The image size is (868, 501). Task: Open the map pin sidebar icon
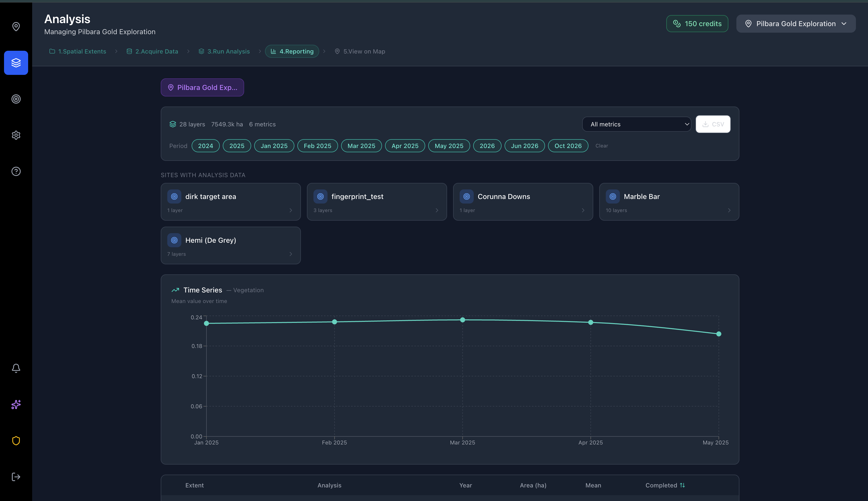pyautogui.click(x=16, y=26)
